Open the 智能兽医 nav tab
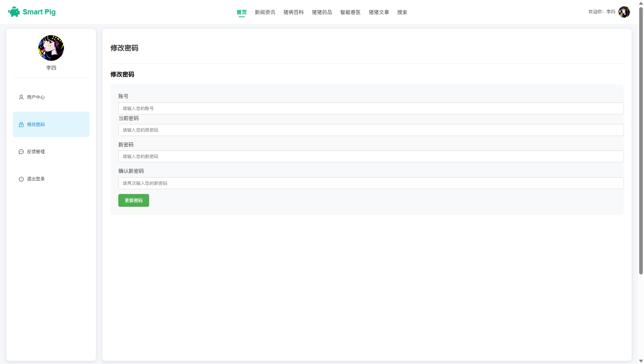Screen dimensions: 644x364 350,12
